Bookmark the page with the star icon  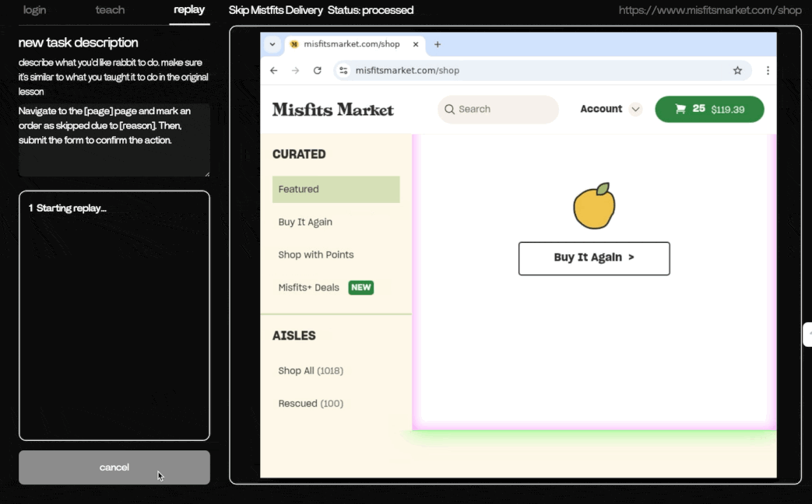pyautogui.click(x=737, y=70)
